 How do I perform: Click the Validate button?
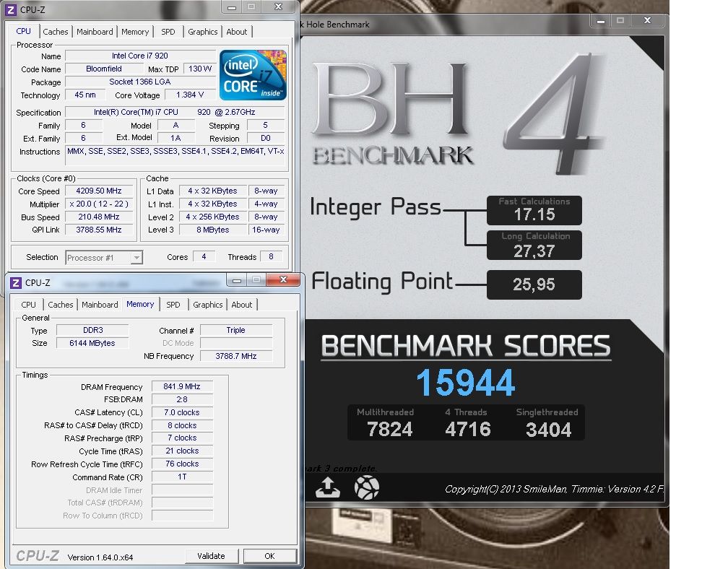(211, 556)
